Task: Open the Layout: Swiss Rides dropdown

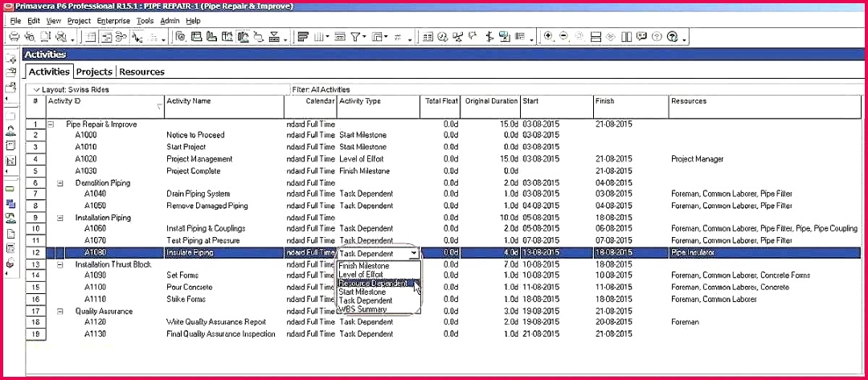Action: click(x=36, y=89)
